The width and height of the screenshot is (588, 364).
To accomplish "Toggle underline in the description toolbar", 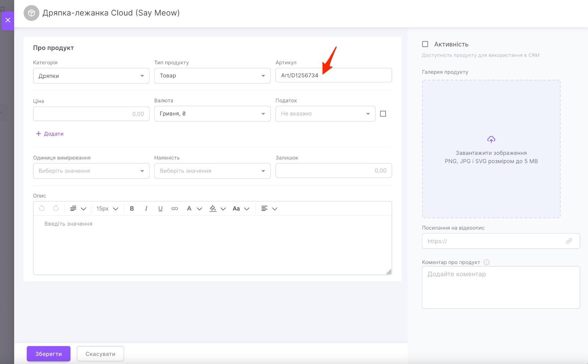I will click(160, 209).
